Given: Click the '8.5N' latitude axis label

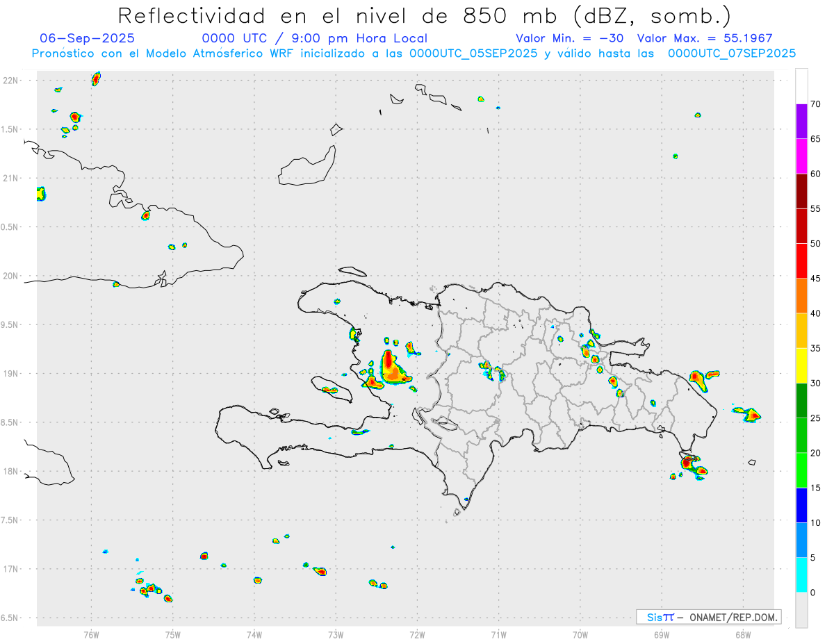Looking at the screenshot, I should click(x=10, y=422).
